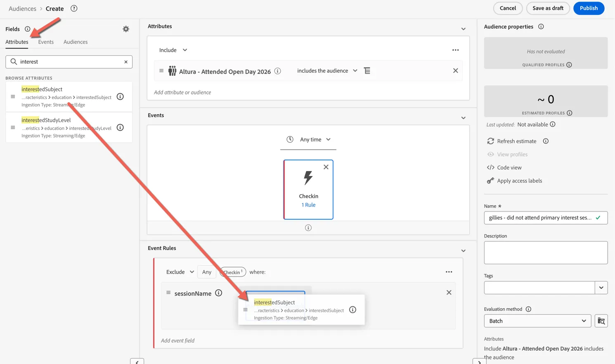The width and height of the screenshot is (615, 364).
Task: Click the help icon next to Create
Action: pyautogui.click(x=74, y=8)
